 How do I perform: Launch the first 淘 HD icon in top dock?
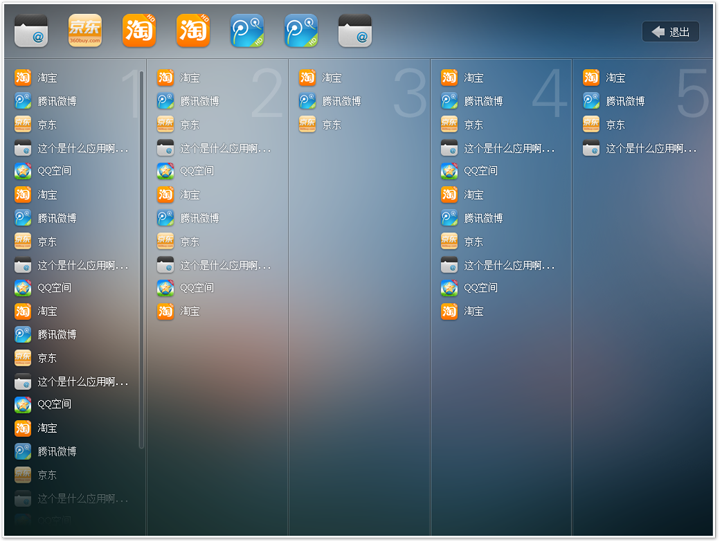139,30
